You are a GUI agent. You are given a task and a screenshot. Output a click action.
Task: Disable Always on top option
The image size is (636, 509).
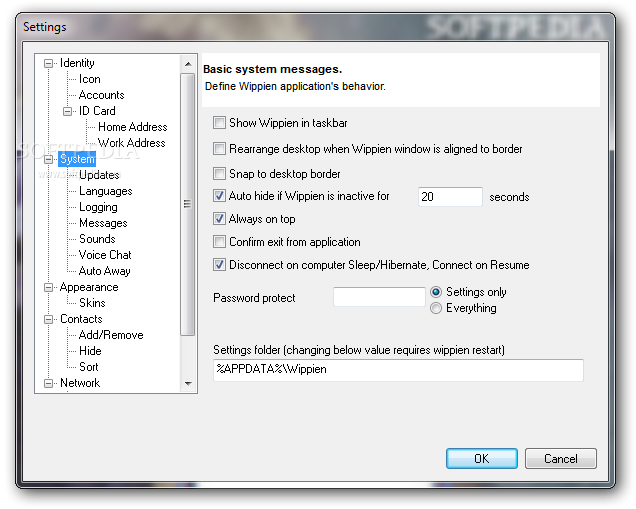coord(219,219)
